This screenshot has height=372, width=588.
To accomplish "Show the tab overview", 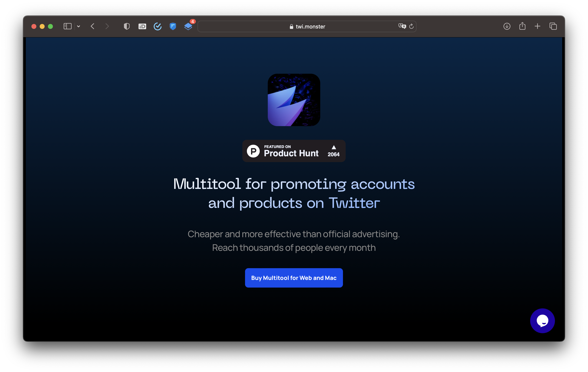I will [553, 26].
